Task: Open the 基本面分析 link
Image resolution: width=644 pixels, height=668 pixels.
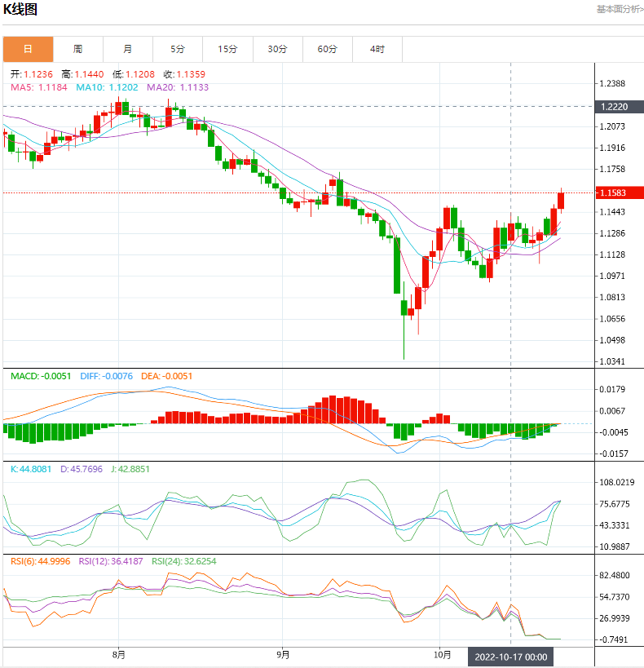Action: 620,9
